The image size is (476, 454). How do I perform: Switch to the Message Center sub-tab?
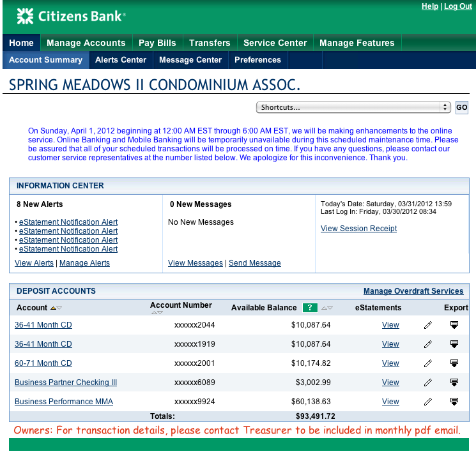click(x=190, y=60)
